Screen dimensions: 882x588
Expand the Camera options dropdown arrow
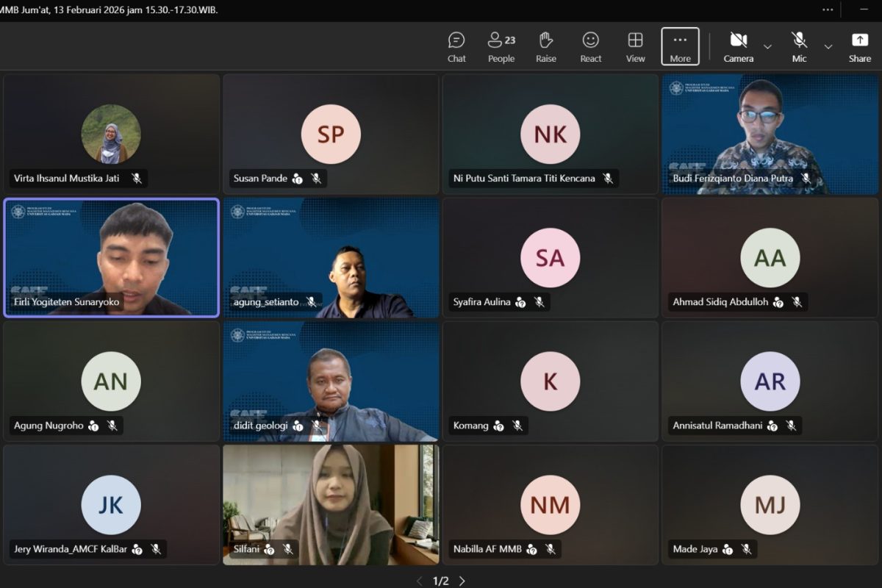(x=767, y=47)
